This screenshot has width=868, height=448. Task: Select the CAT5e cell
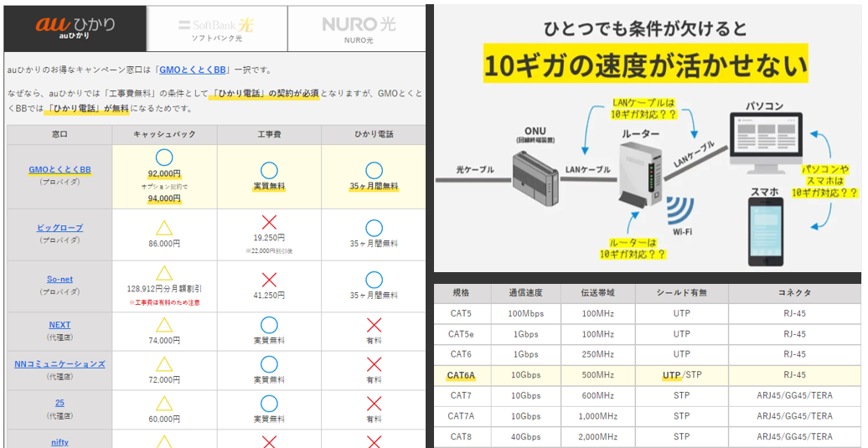[461, 334]
